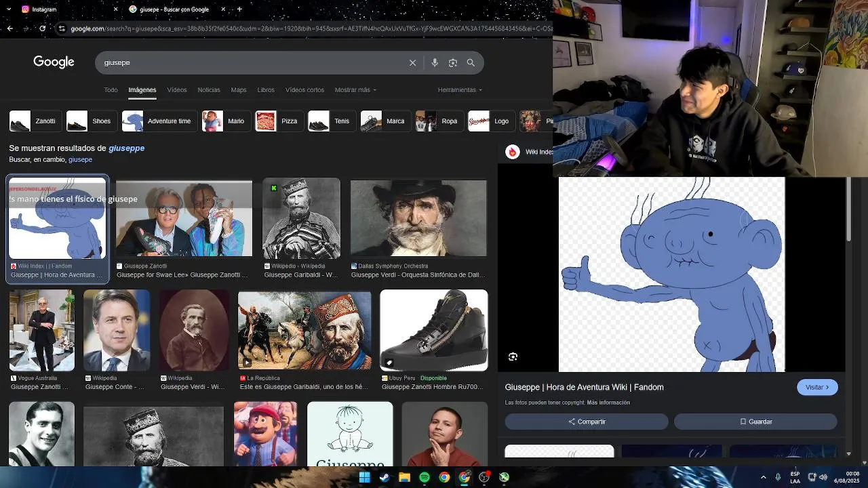The height and width of the screenshot is (488, 868).
Task: Open the clock and date flyout
Action: [847, 477]
